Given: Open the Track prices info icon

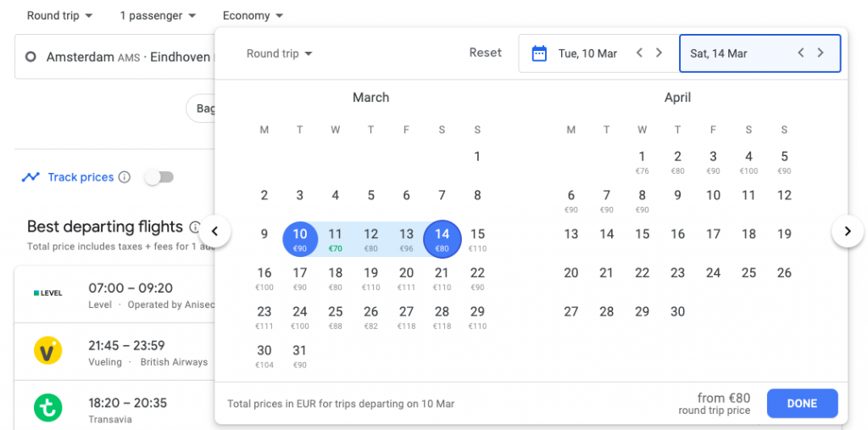Looking at the screenshot, I should [x=125, y=177].
